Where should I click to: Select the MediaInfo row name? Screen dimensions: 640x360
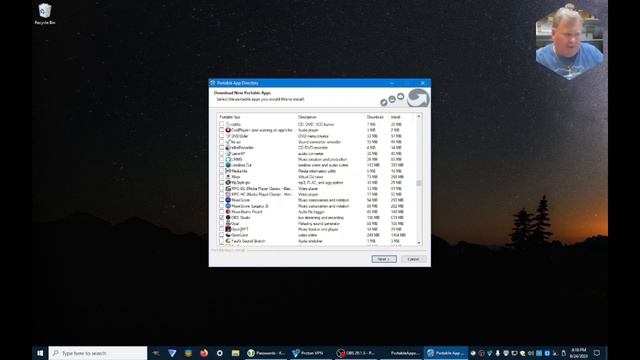coord(239,171)
